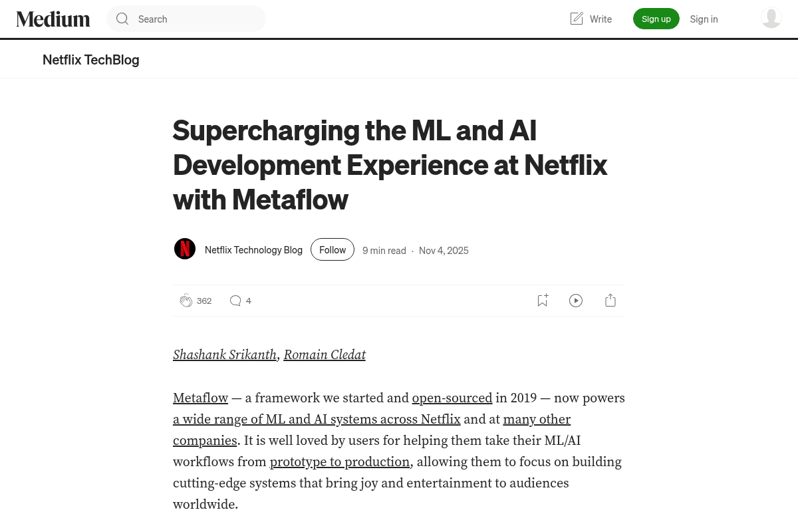Click the Medium logo
This screenshot has width=798, height=532.
(x=53, y=19)
